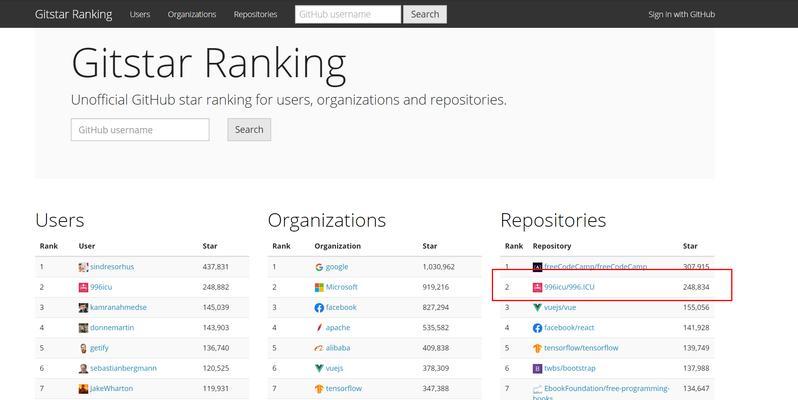Click star count 155,056
Viewport: 798px width, 400px height.
[x=696, y=307]
